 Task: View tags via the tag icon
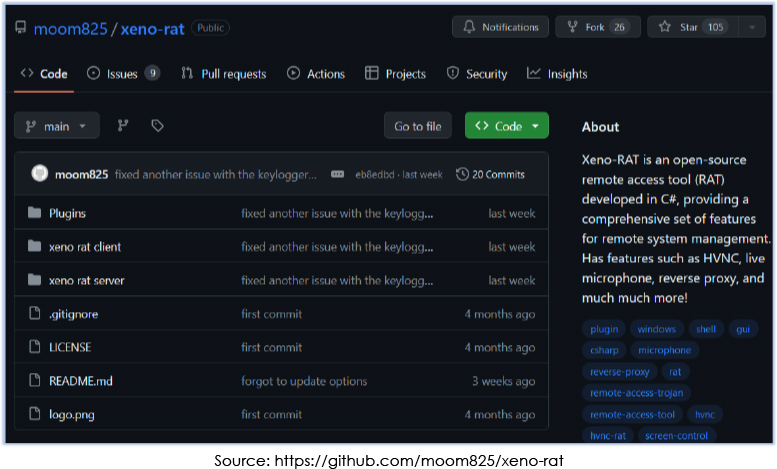click(x=157, y=126)
